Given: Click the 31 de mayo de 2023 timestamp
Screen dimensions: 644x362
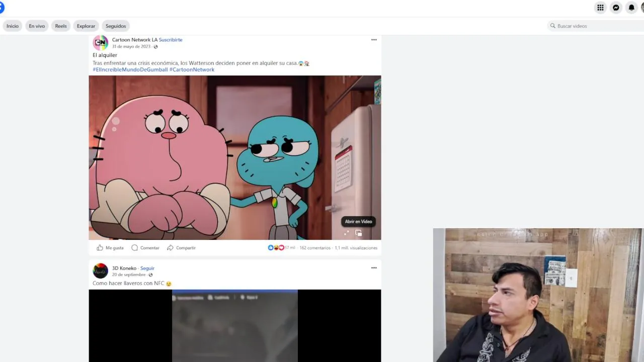Looking at the screenshot, I should (131, 47).
